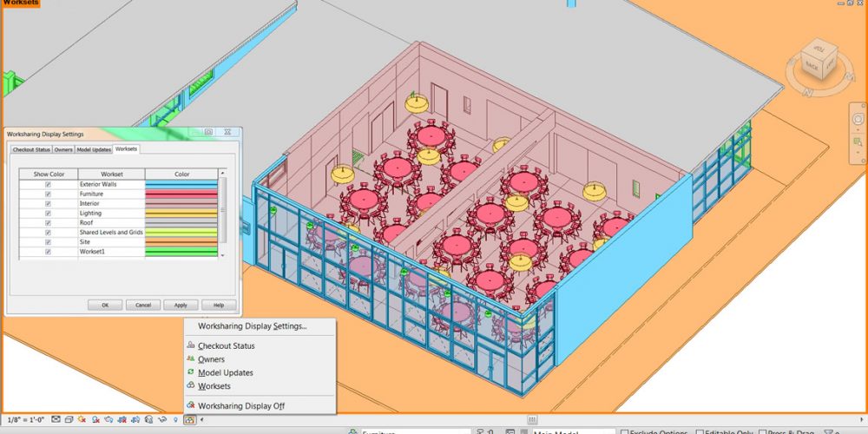
Task: Uncheck Show Color for Shared Levels and Grids
Action: [48, 233]
